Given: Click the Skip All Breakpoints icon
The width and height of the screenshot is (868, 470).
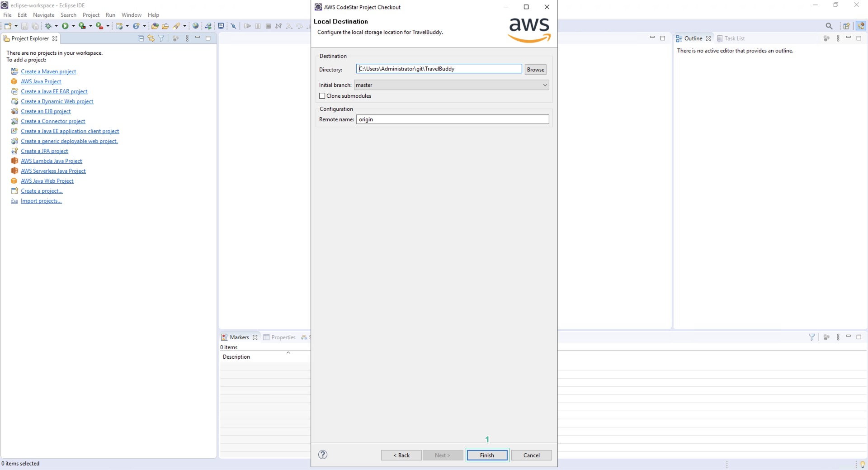Looking at the screenshot, I should [x=234, y=26].
